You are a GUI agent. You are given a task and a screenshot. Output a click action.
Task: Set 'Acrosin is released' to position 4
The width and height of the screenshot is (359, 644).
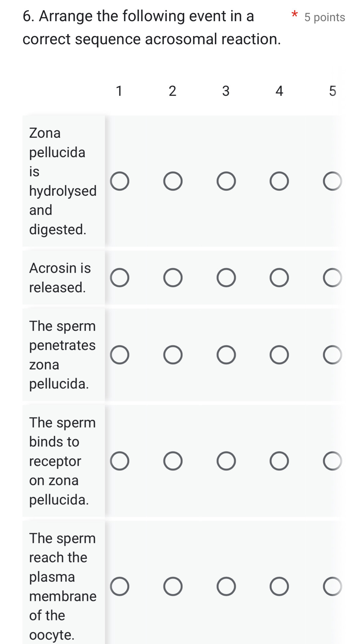point(279,278)
